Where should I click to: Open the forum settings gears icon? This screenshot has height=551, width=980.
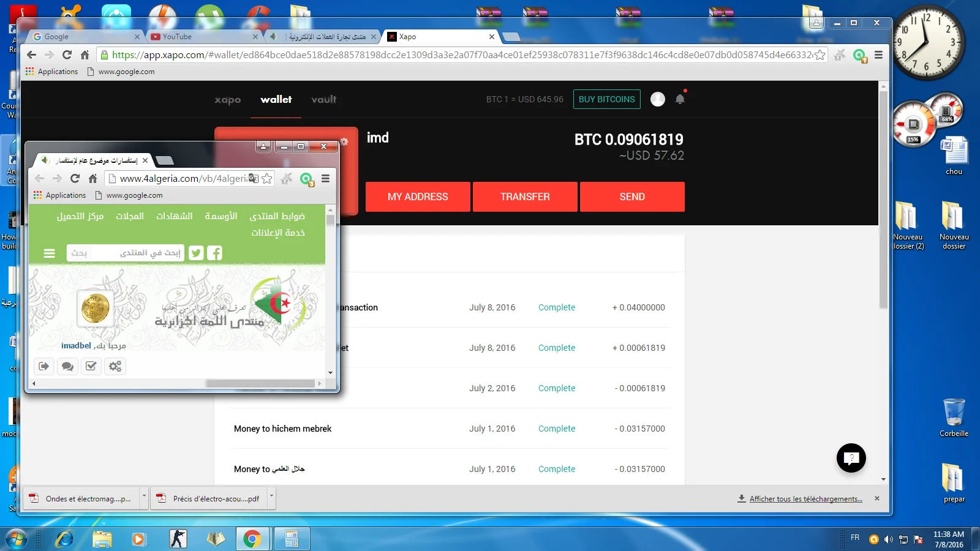coord(115,366)
